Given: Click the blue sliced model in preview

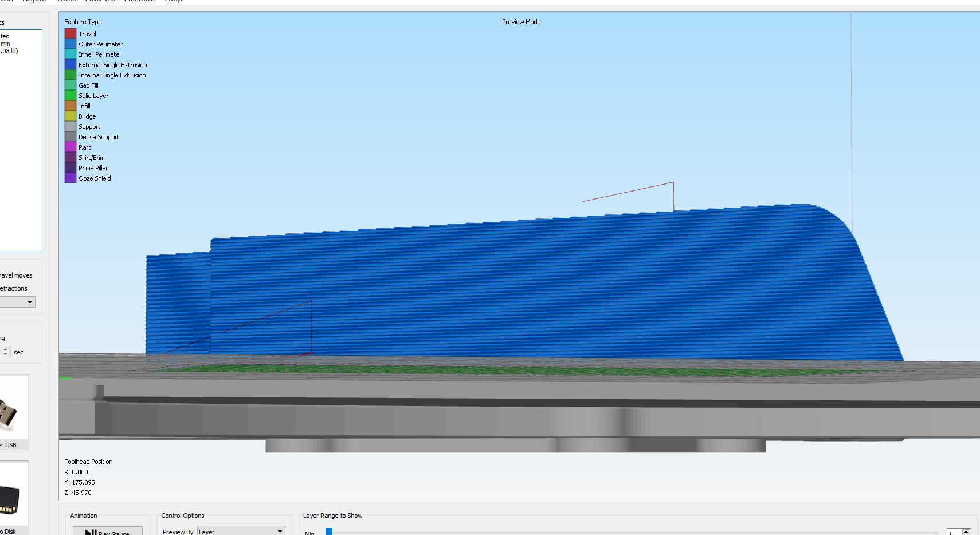Looking at the screenshot, I should pos(516,287).
